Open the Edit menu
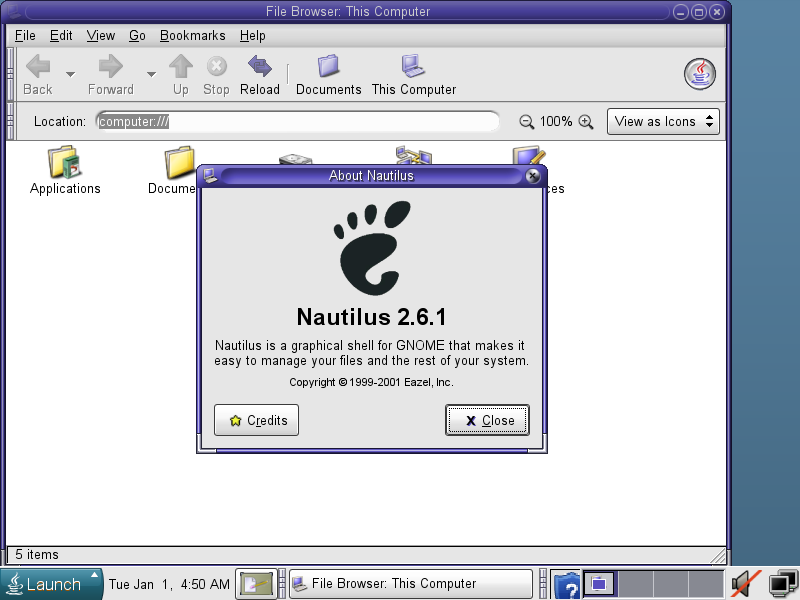The height and width of the screenshot is (600, 800). click(61, 36)
